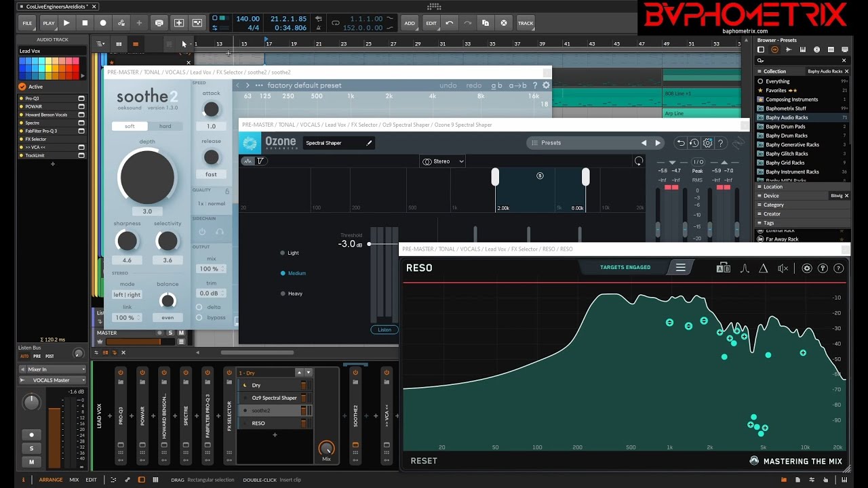The width and height of the screenshot is (868, 488).
Task: Click the RESO A|B compare icon
Action: 724,268
